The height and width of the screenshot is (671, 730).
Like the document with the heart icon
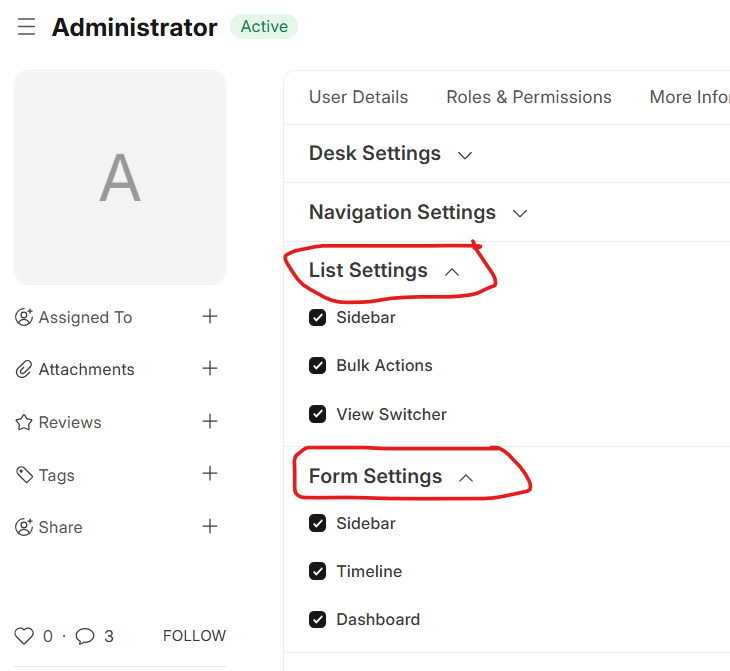[24, 636]
